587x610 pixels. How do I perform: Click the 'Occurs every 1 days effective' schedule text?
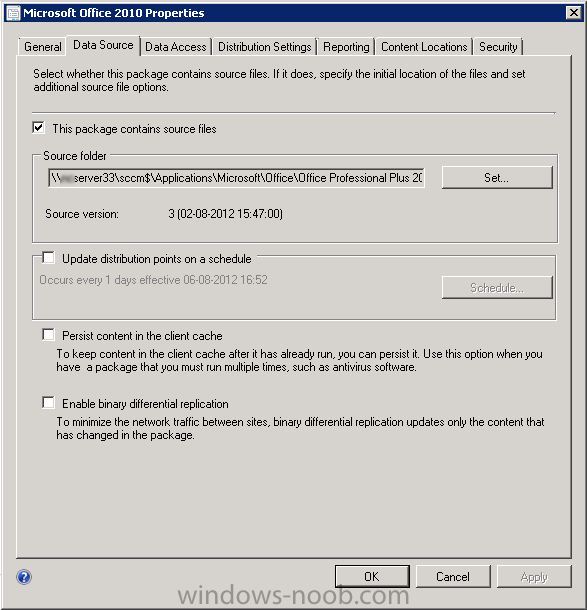point(153,280)
